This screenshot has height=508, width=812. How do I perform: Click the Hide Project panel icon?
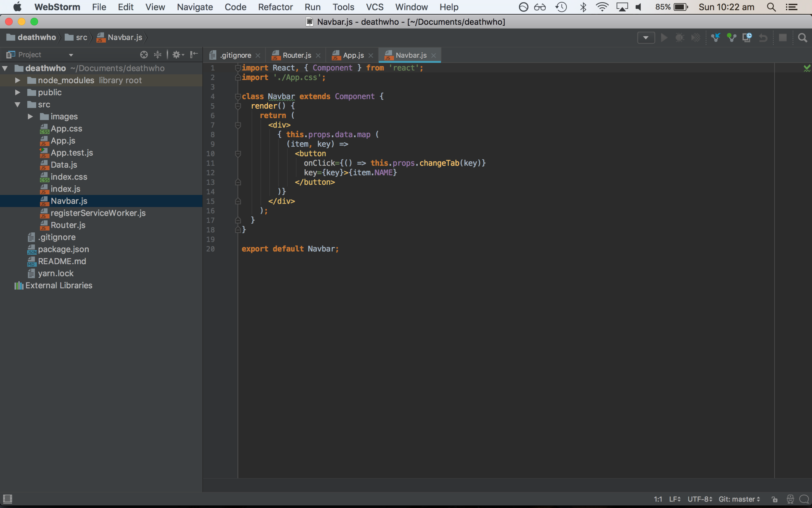click(194, 54)
